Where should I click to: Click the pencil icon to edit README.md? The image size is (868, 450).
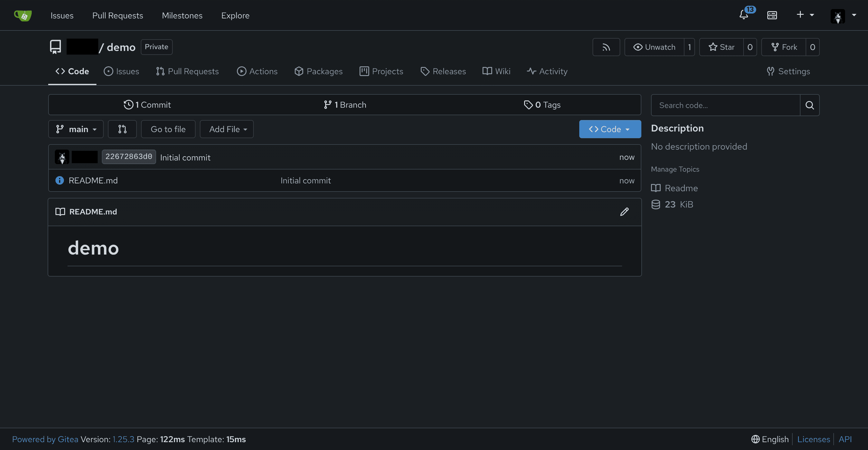[x=624, y=212]
